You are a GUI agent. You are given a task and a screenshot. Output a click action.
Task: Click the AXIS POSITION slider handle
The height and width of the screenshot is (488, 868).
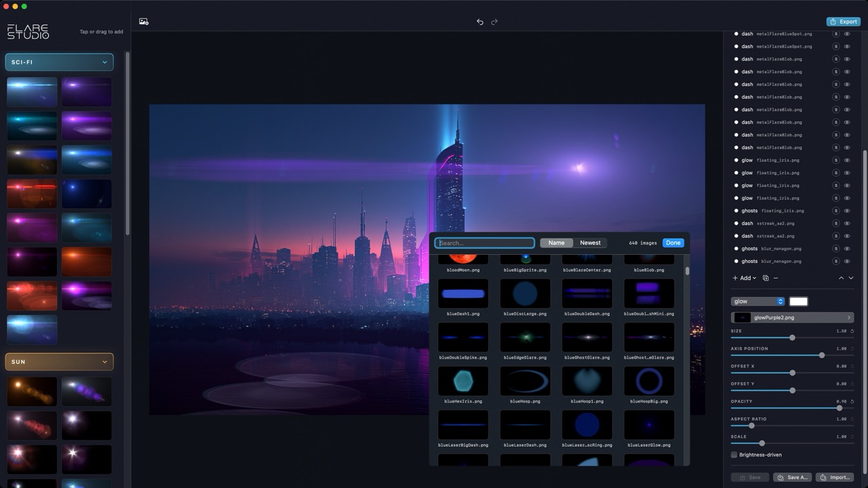coord(822,355)
